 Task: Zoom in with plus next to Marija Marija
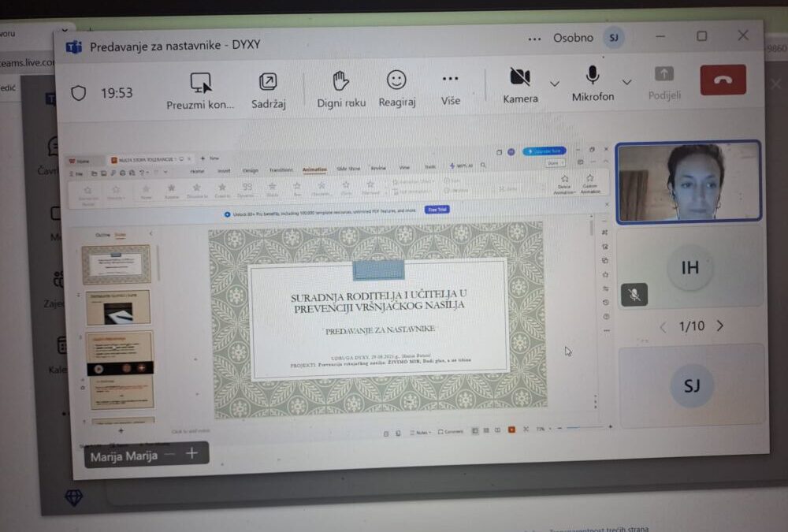191,453
